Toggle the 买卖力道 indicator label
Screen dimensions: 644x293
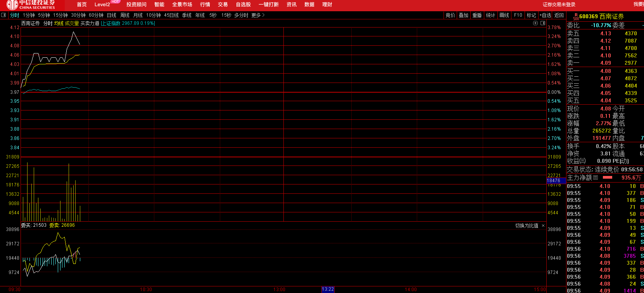pyautogui.click(x=90, y=23)
